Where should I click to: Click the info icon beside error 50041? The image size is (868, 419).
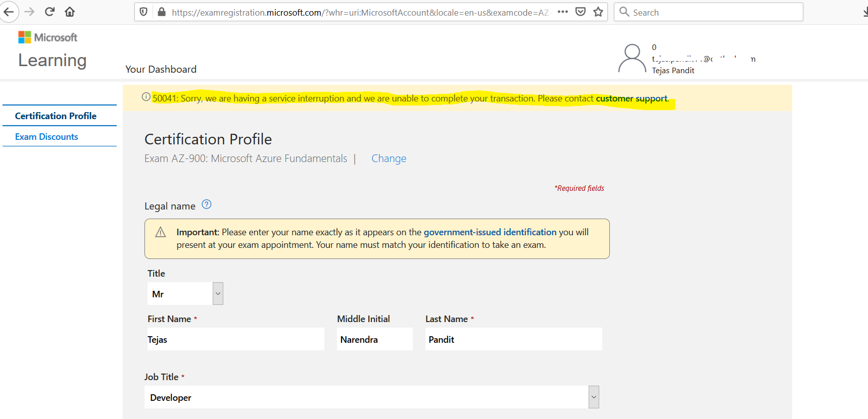146,97
